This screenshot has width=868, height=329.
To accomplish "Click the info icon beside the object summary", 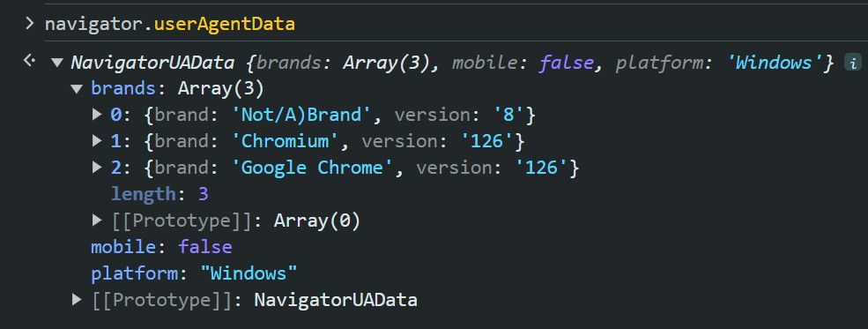I will tap(852, 63).
